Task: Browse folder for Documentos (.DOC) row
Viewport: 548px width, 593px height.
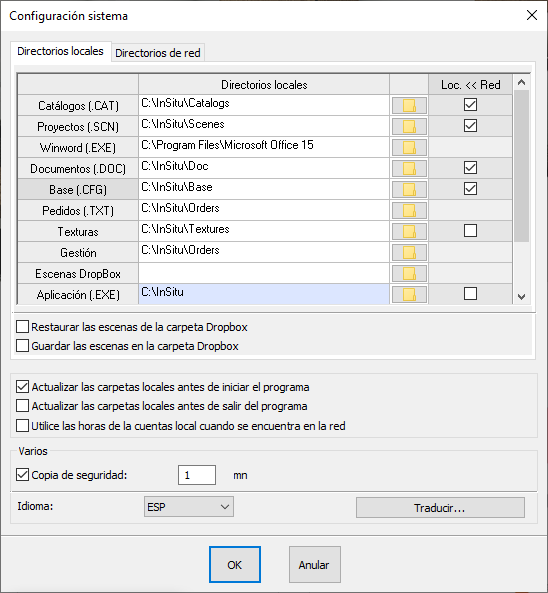Action: tap(409, 168)
